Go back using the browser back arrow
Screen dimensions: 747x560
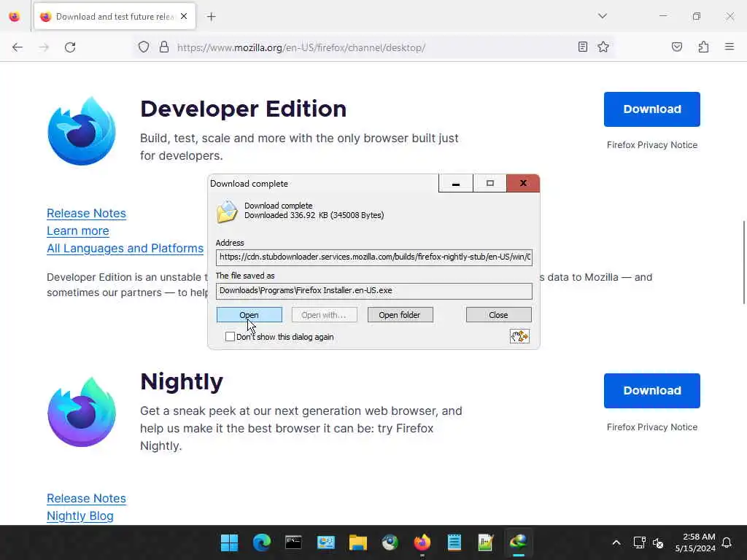[x=18, y=47]
